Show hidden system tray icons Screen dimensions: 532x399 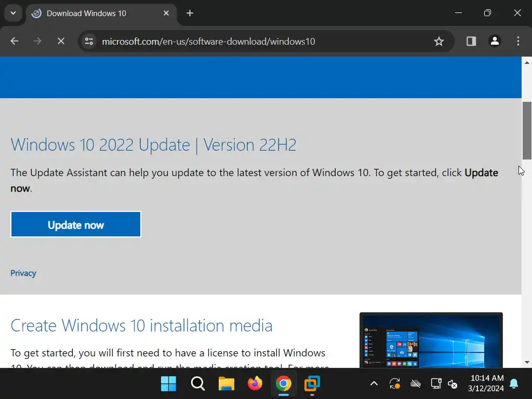[x=374, y=384]
